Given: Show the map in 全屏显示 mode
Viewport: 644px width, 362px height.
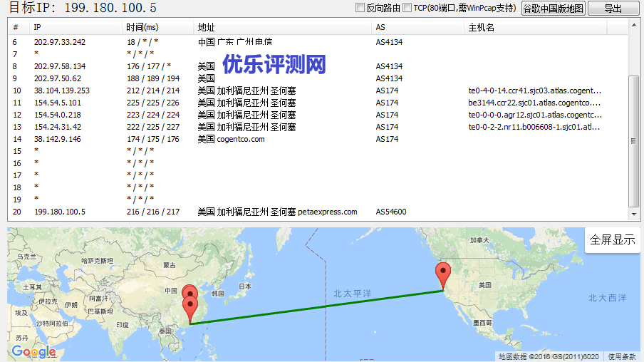Looking at the screenshot, I should click(x=612, y=240).
